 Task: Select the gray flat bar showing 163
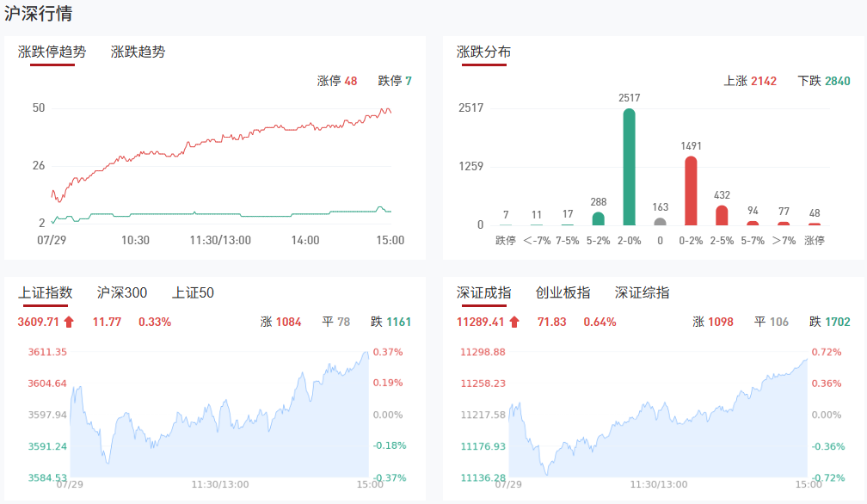(x=660, y=221)
